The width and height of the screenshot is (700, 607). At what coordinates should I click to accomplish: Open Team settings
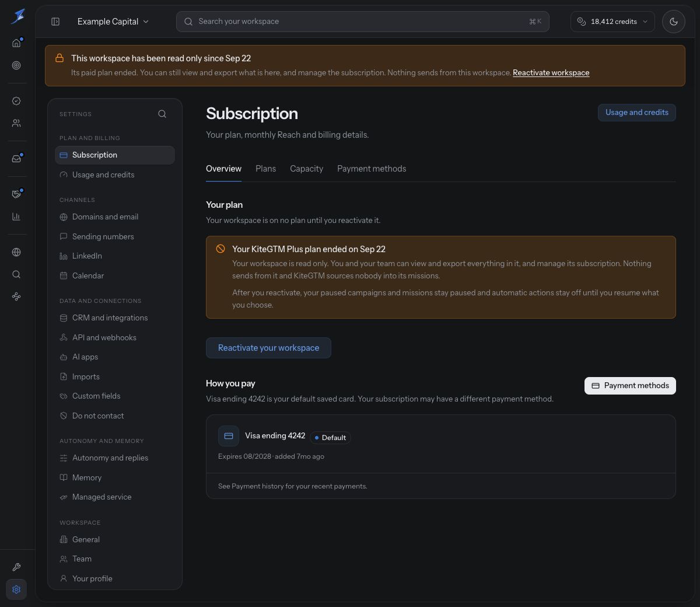(115, 559)
